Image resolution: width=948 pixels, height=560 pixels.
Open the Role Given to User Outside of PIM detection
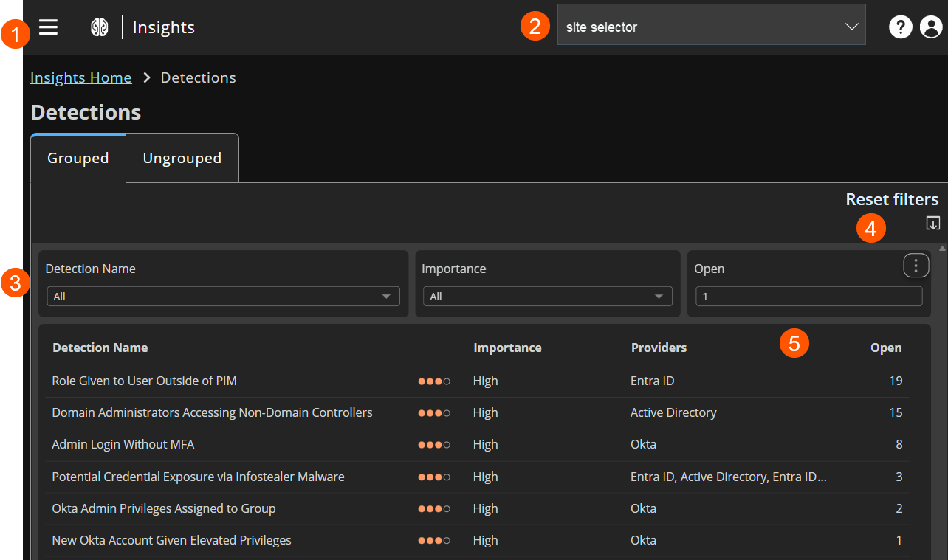point(144,381)
